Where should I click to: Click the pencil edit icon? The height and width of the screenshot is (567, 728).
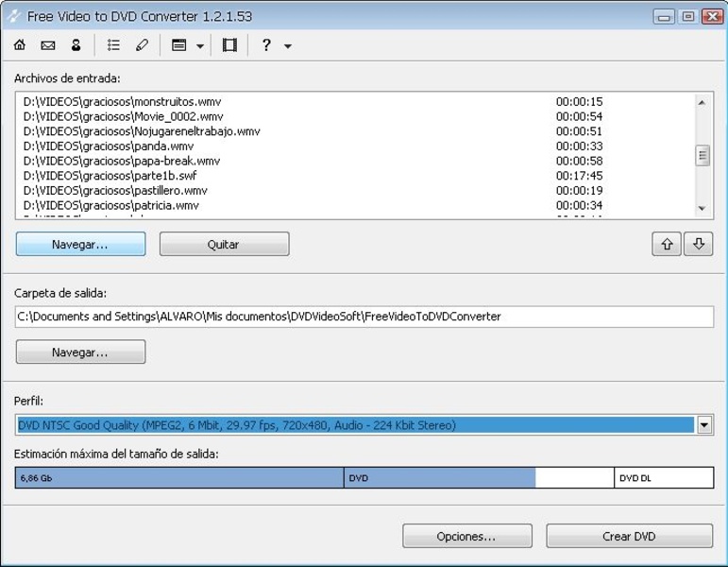click(142, 45)
